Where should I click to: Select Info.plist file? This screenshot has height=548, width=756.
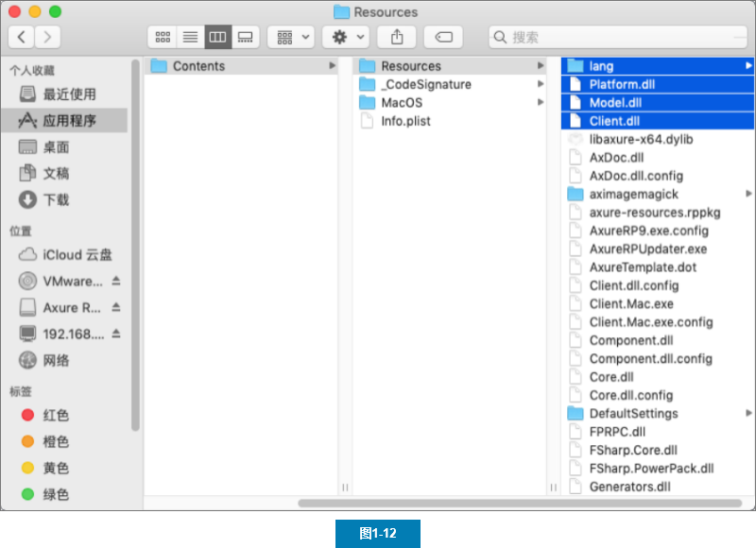click(450, 121)
